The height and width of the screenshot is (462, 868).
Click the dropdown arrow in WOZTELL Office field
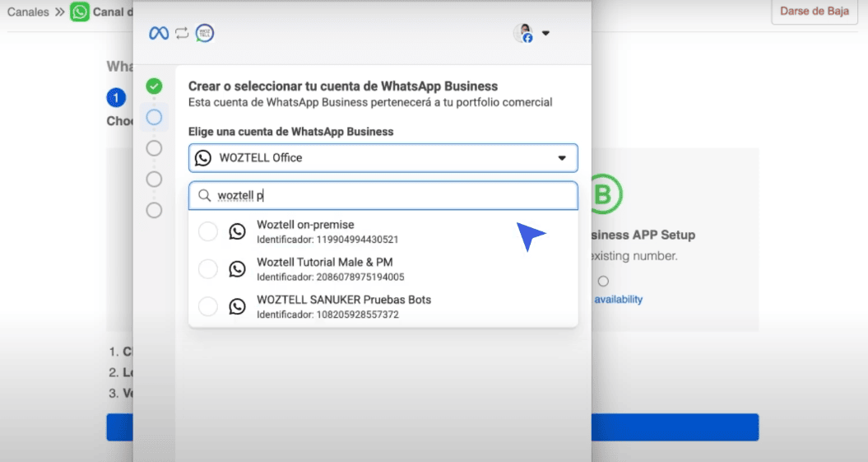coord(562,158)
